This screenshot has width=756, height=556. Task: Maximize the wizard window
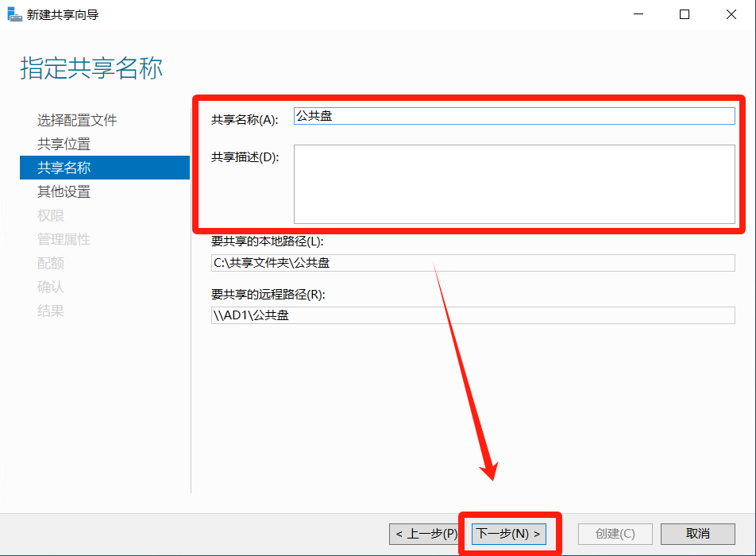coord(685,14)
